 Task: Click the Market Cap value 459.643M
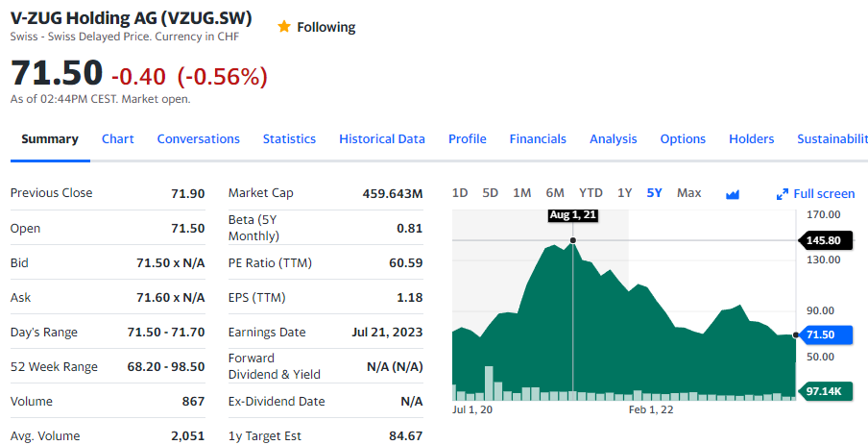coord(393,193)
